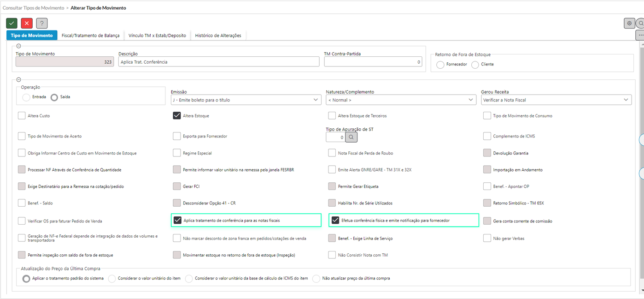The image size is (644, 299).
Task: Click Retorno Simbólico - TM 65X checkbox
Action: coord(487,203)
